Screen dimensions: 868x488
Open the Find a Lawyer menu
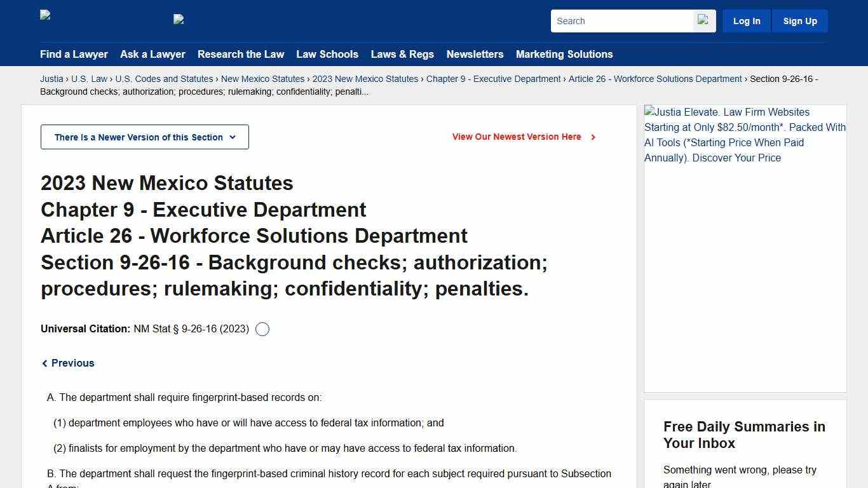tap(74, 55)
